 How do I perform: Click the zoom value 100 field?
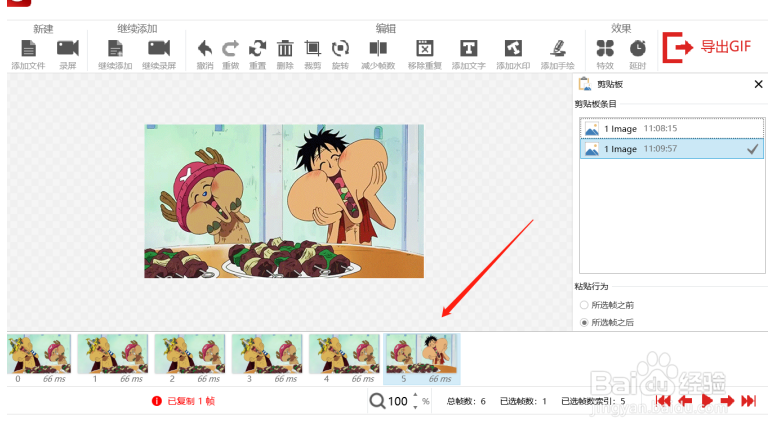tap(398, 402)
